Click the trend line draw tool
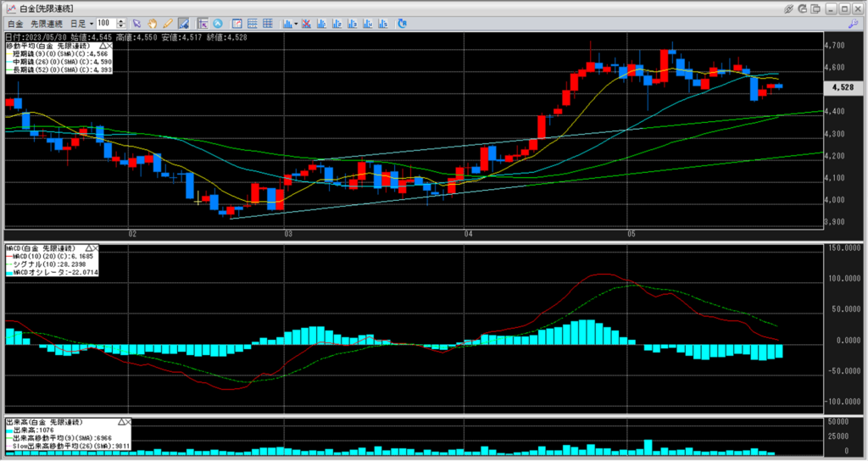The image size is (868, 461). pyautogui.click(x=181, y=23)
